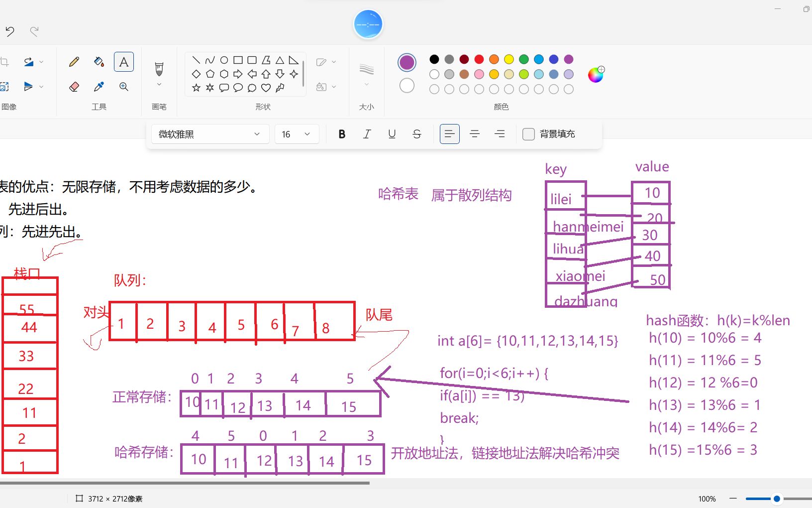Viewport: 812px width, 508px height.
Task: Click the 100% zoom level
Action: pyautogui.click(x=707, y=499)
